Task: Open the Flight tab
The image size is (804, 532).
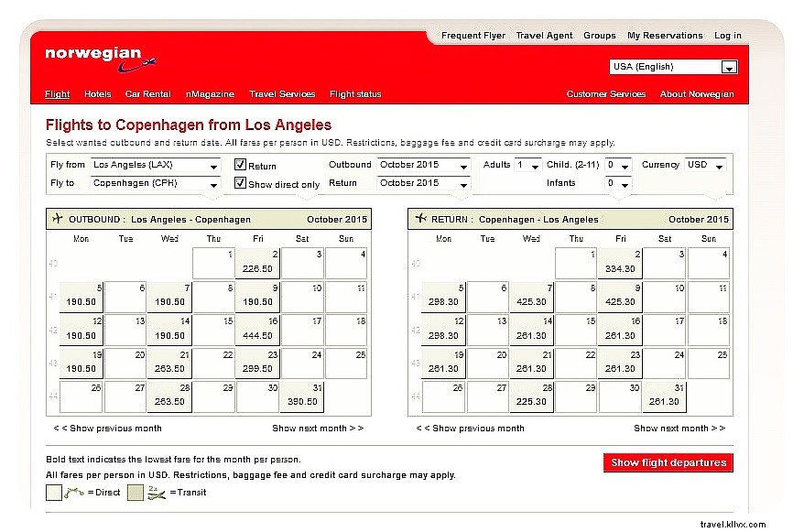Action: tap(57, 93)
